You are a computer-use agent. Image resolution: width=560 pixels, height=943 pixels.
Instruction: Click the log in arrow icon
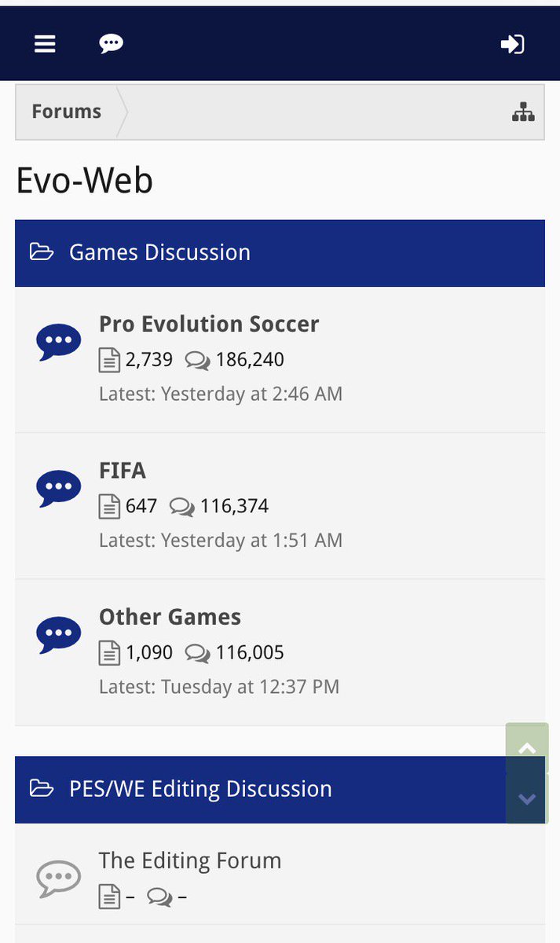pos(512,44)
